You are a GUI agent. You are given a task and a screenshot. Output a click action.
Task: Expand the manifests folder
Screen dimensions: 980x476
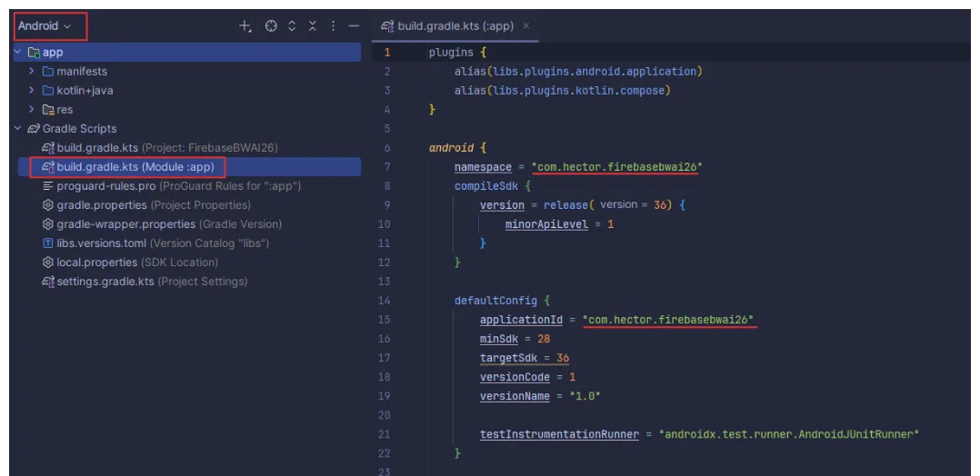pyautogui.click(x=31, y=71)
